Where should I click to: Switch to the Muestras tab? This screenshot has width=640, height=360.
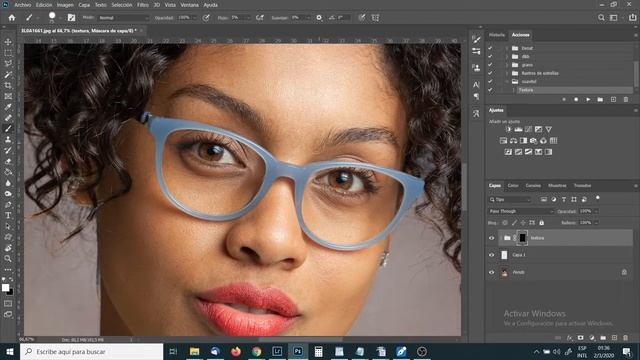[x=557, y=186]
